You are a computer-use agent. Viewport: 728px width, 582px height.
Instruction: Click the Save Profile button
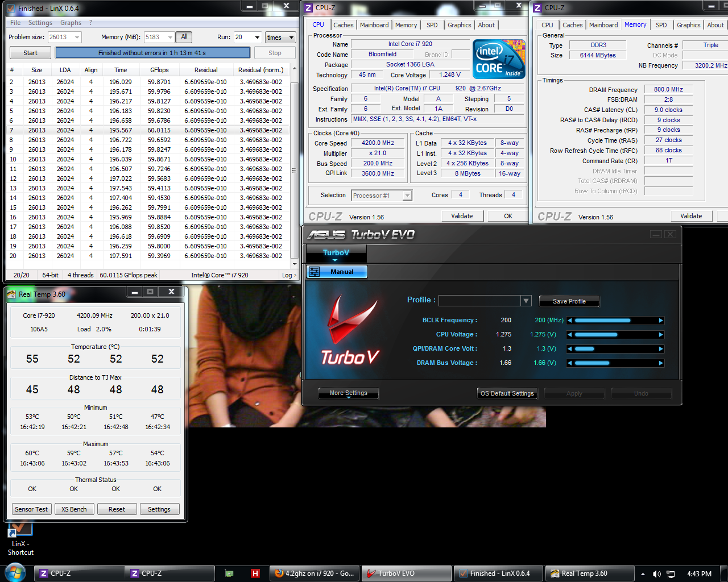(x=569, y=301)
